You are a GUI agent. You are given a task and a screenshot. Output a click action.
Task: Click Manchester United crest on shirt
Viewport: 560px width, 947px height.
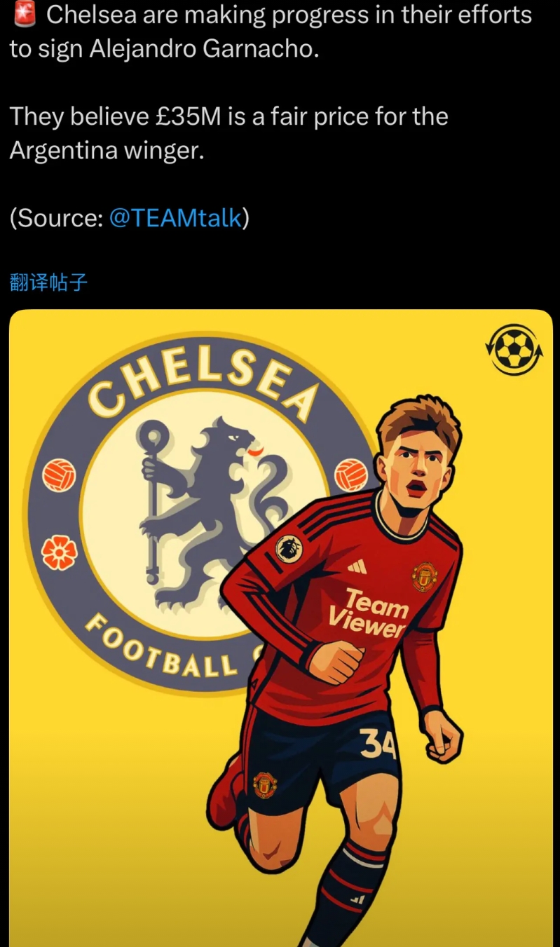[425, 576]
